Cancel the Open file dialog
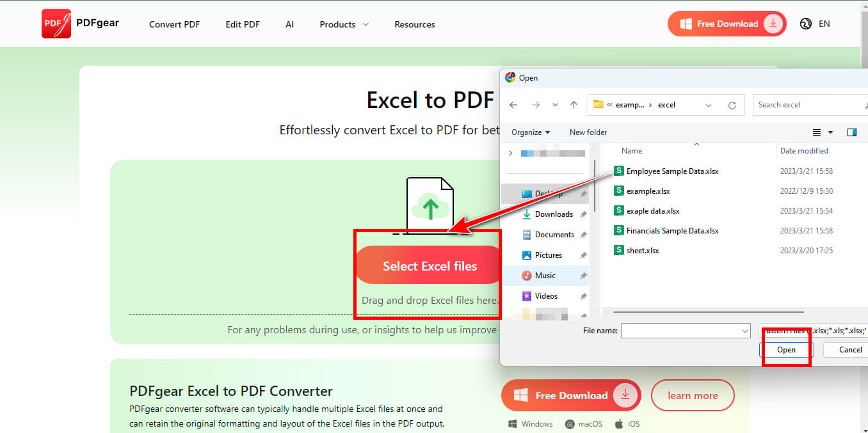This screenshot has width=868, height=433. pyautogui.click(x=850, y=349)
